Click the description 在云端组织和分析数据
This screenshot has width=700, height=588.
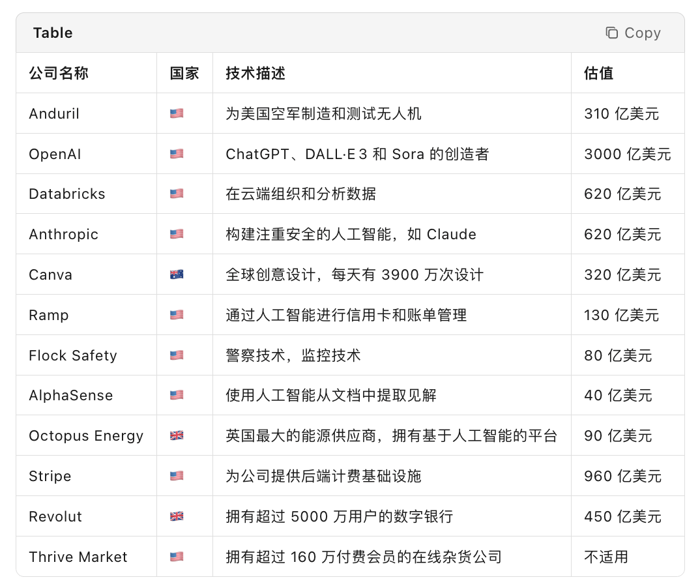300,194
